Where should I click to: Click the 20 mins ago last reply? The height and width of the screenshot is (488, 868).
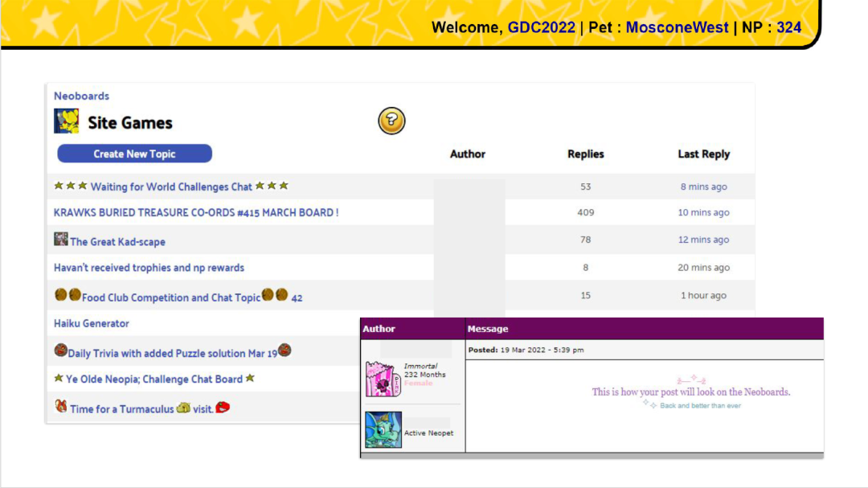click(x=703, y=267)
